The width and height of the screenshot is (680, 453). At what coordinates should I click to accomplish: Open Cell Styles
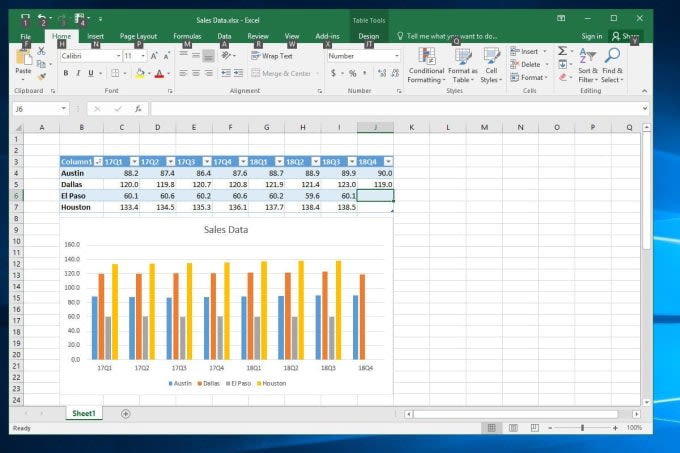click(491, 65)
